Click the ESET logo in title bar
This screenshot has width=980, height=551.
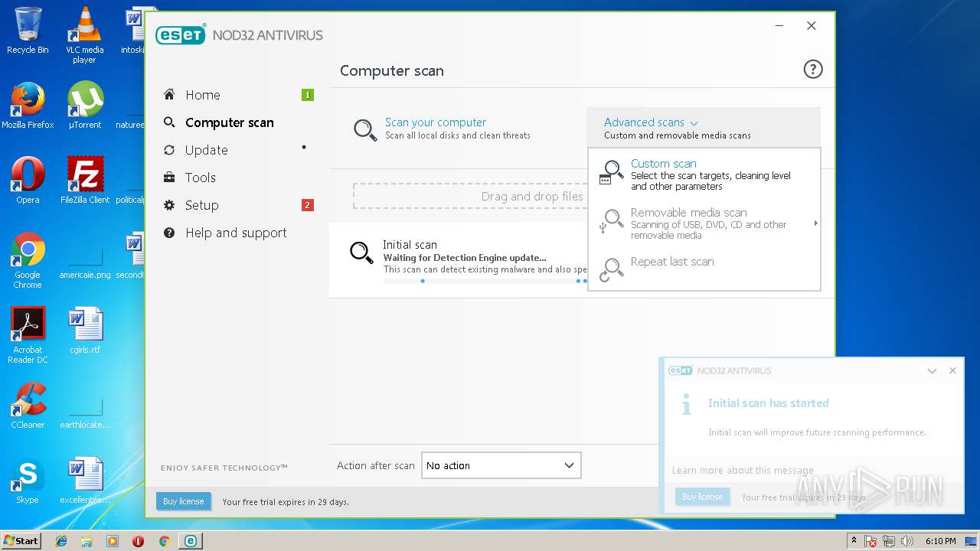click(181, 35)
